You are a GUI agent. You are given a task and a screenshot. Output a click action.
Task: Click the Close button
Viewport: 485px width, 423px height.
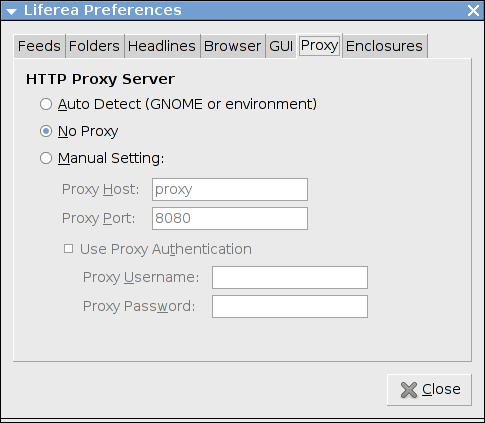click(x=429, y=390)
